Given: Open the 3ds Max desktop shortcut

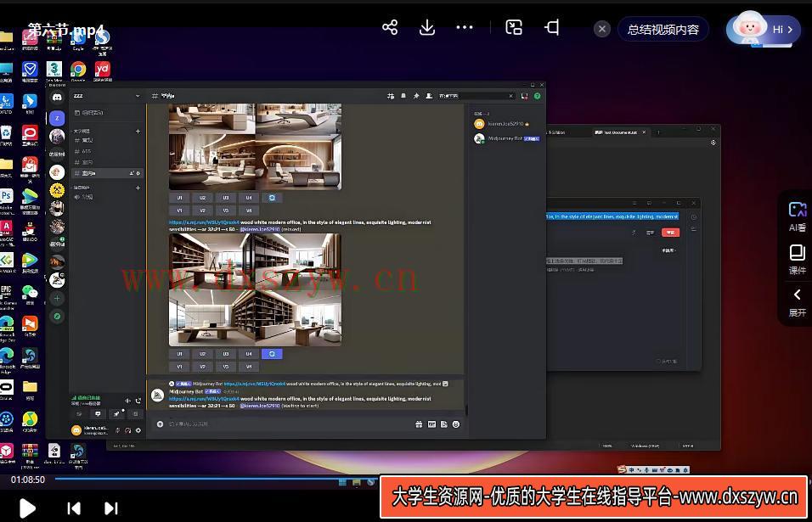Looking at the screenshot, I should click(x=54, y=70).
